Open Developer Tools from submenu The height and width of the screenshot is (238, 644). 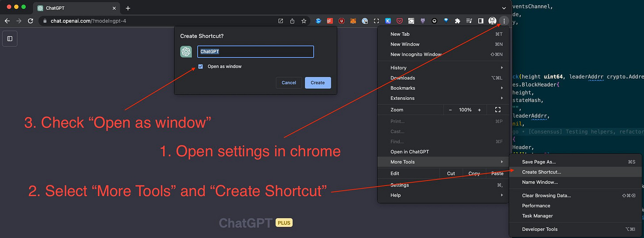[x=575, y=229]
